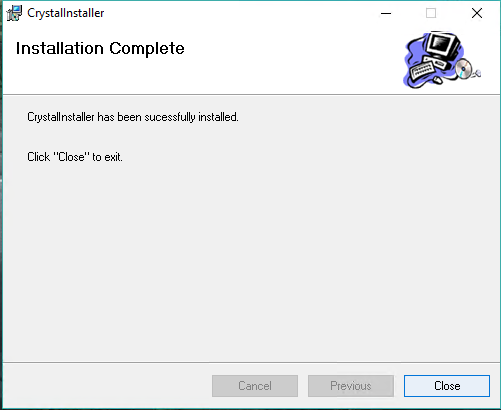This screenshot has width=501, height=410.
Task: Click the empty title bar space before Minimize
Action: coord(233,13)
